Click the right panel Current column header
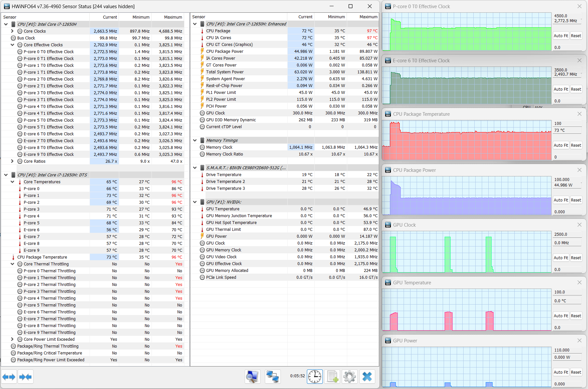 click(x=300, y=17)
